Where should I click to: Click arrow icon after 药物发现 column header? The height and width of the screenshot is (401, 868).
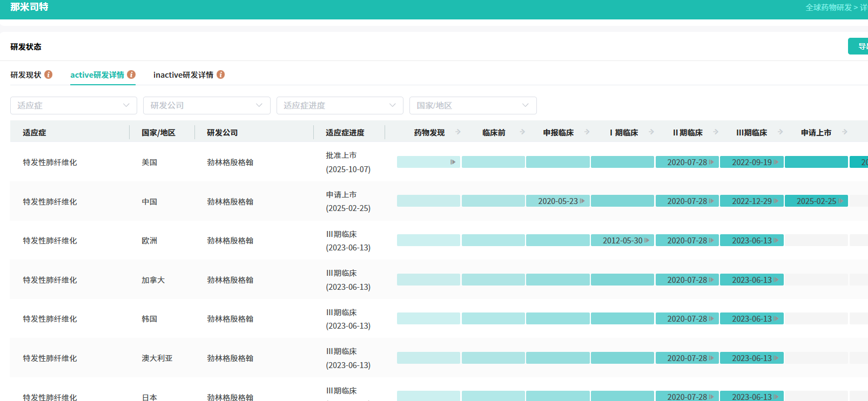pyautogui.click(x=458, y=132)
